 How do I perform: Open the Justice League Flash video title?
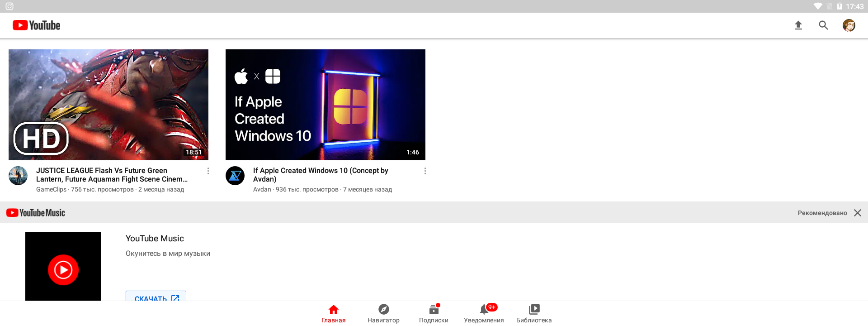tap(112, 175)
